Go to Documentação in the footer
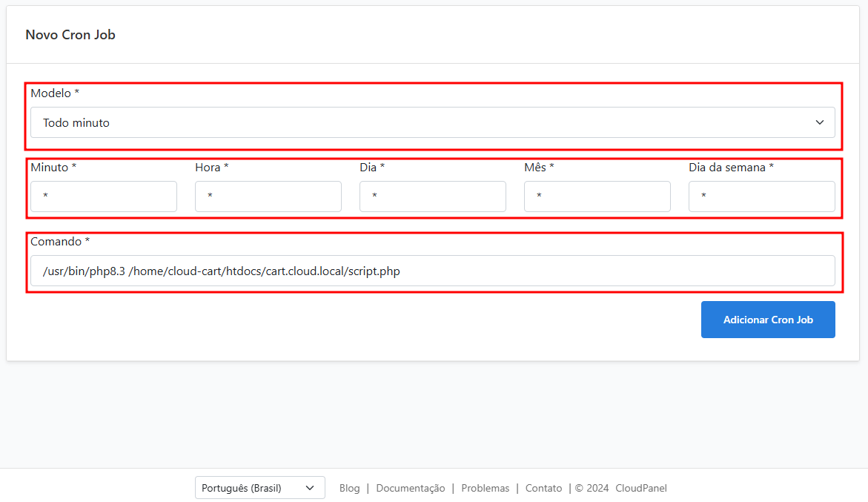The height and width of the screenshot is (502, 868). 411,488
